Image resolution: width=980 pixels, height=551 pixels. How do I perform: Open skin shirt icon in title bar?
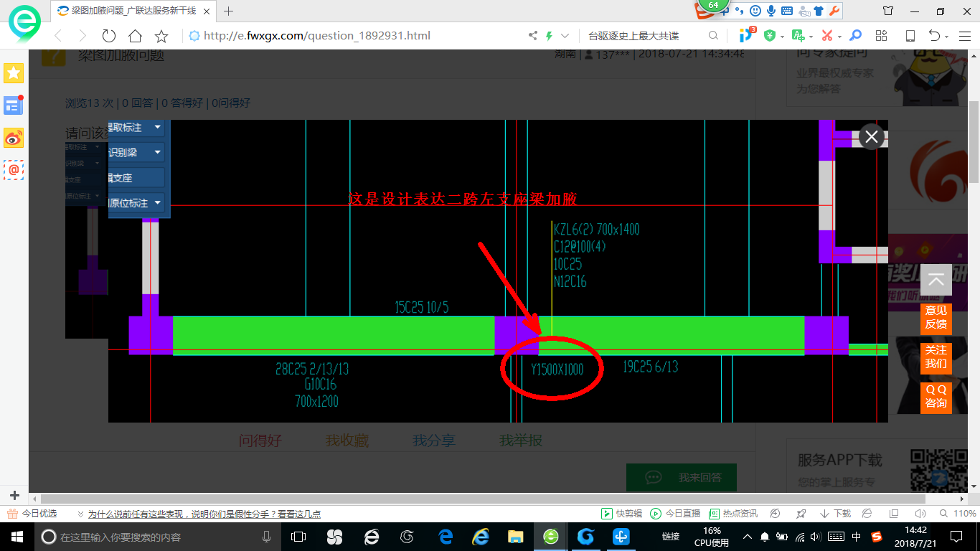(888, 11)
